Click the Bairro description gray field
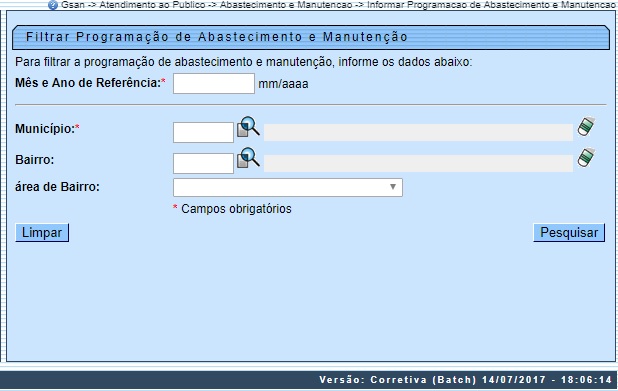The width and height of the screenshot is (618, 391). tap(418, 164)
